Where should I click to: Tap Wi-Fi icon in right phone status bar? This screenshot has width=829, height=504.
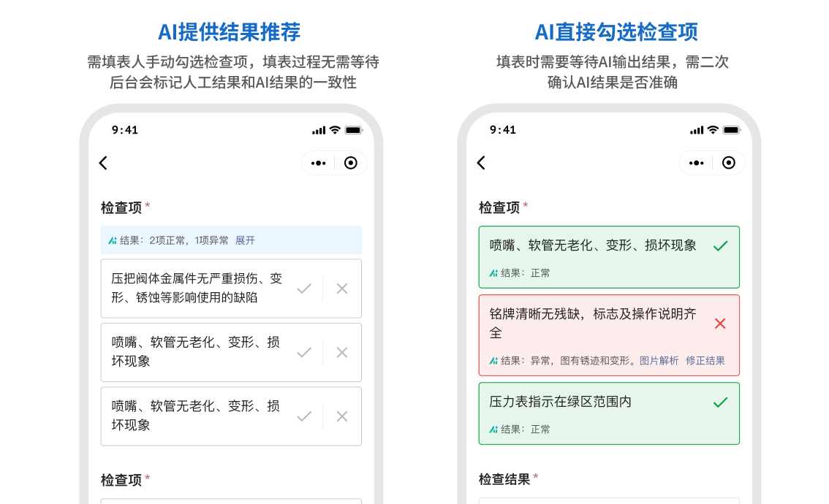[x=713, y=130]
